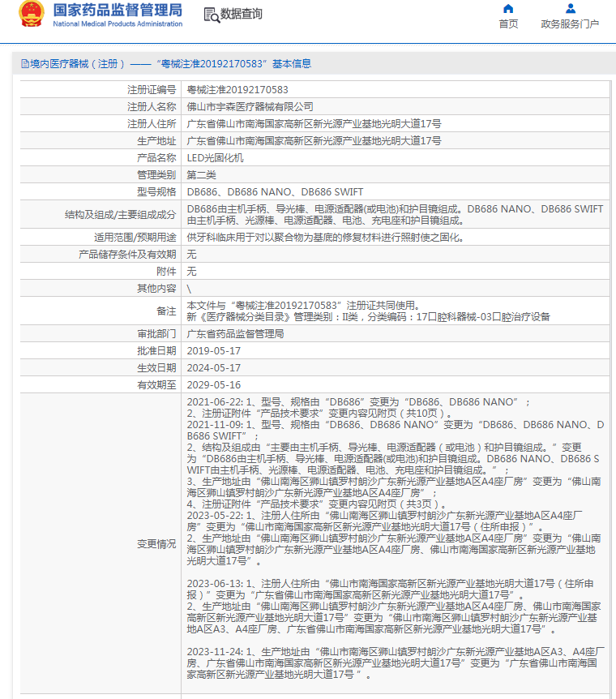This screenshot has height=699, width=616.
Task: Click the user icon above 政务服务门户
Action: [x=570, y=8]
